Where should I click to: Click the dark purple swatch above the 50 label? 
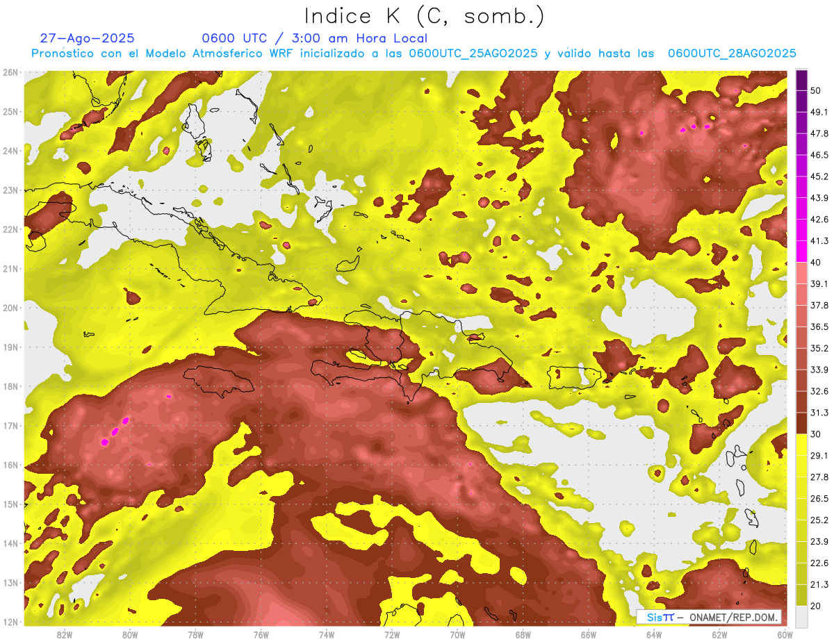tap(801, 80)
